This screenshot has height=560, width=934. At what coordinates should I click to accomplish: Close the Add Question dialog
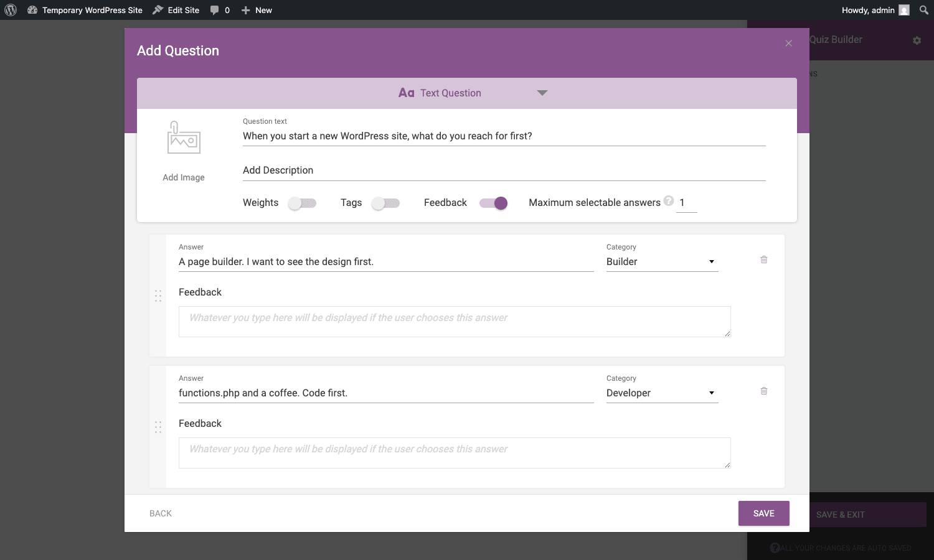[x=789, y=43]
